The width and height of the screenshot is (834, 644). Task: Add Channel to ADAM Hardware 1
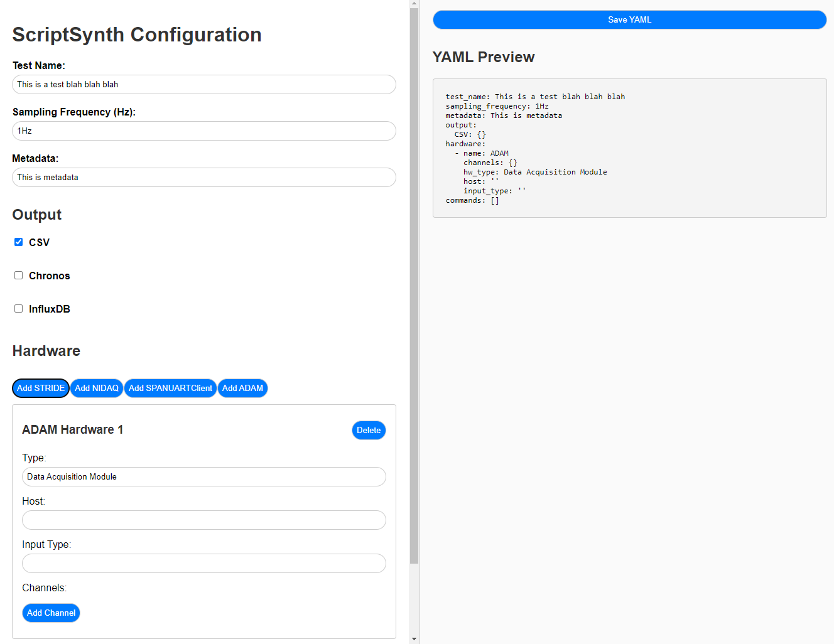pyautogui.click(x=51, y=613)
